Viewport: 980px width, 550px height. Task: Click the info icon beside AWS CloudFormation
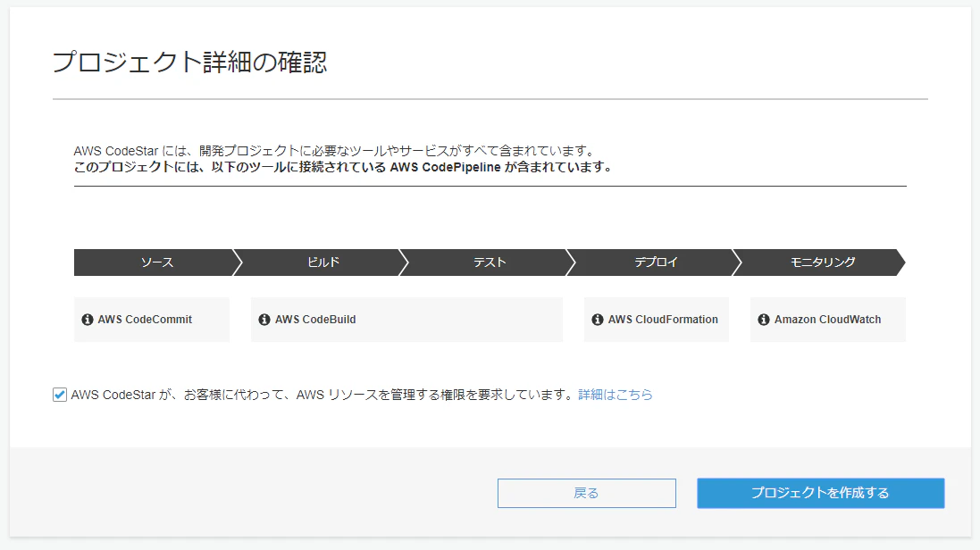pyautogui.click(x=598, y=320)
